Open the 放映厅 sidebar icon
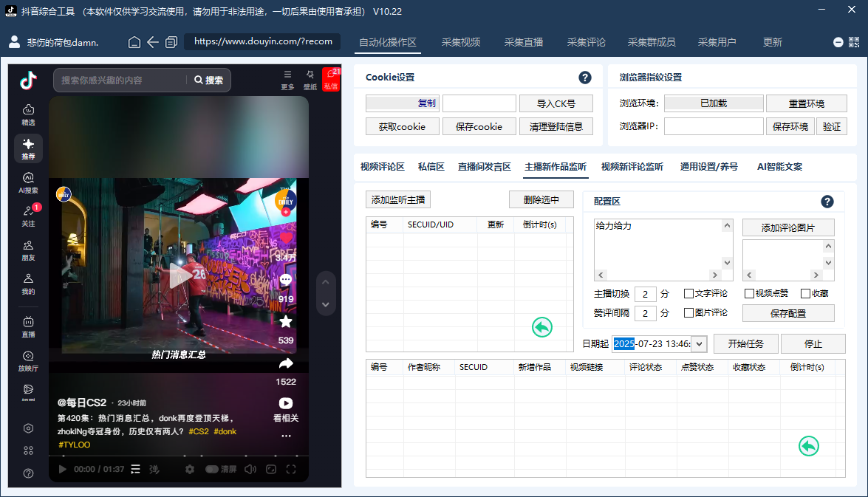Image resolution: width=868 pixels, height=497 pixels. pyautogui.click(x=28, y=358)
